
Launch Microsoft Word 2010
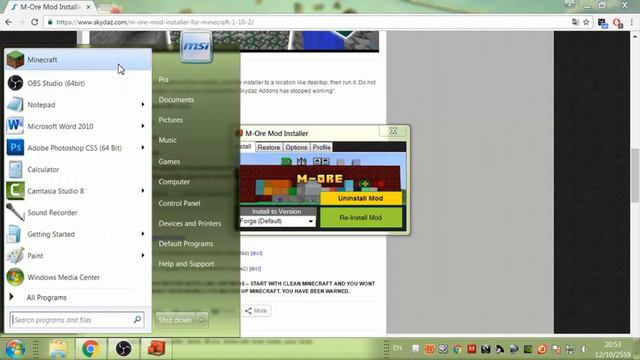pyautogui.click(x=78, y=126)
